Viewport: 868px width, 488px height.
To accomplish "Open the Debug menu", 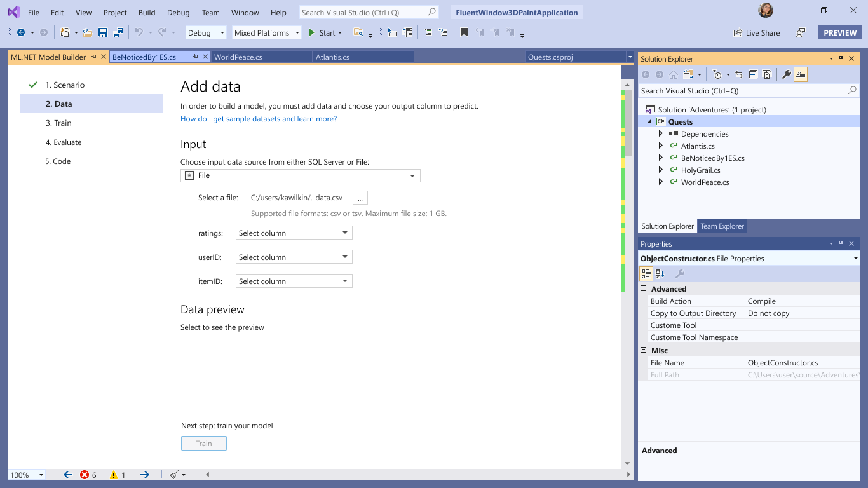I will [x=178, y=12].
